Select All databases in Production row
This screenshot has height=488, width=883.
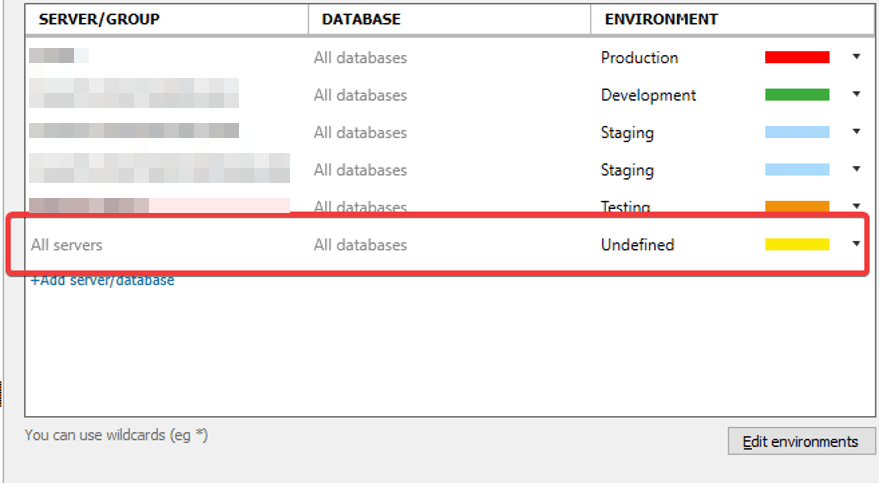point(360,57)
